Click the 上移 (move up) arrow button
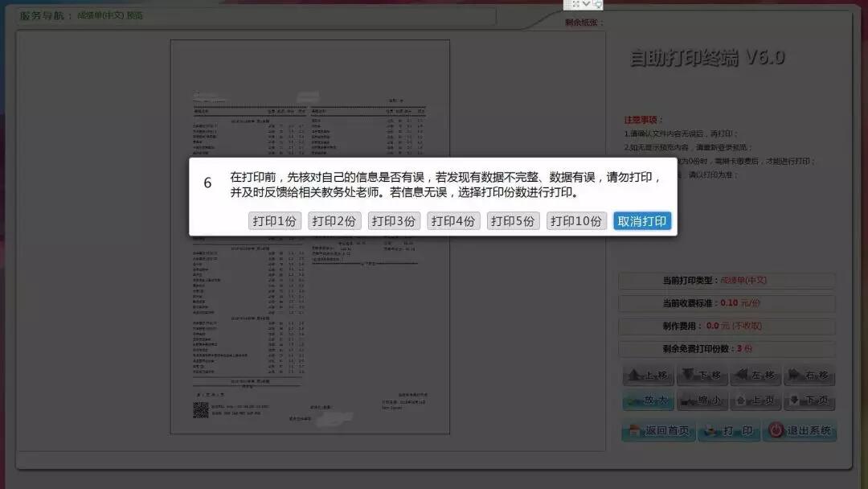This screenshot has height=489, width=868. pyautogui.click(x=648, y=376)
